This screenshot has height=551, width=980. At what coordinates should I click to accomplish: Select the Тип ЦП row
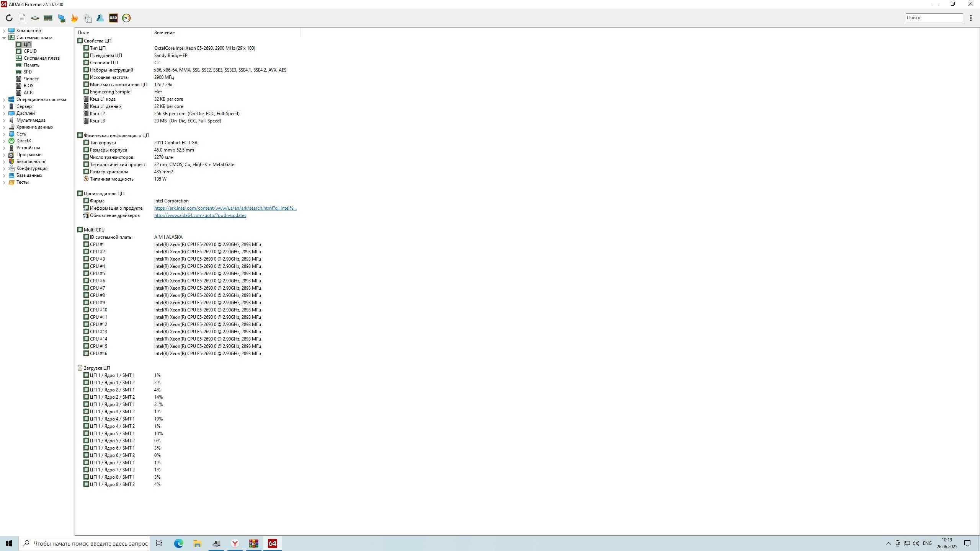click(x=188, y=48)
